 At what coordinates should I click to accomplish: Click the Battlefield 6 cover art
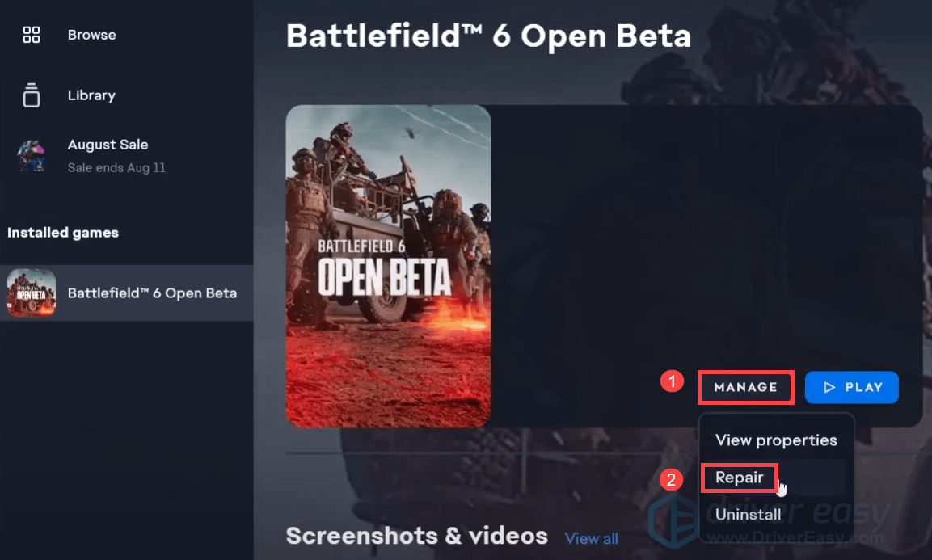click(388, 266)
